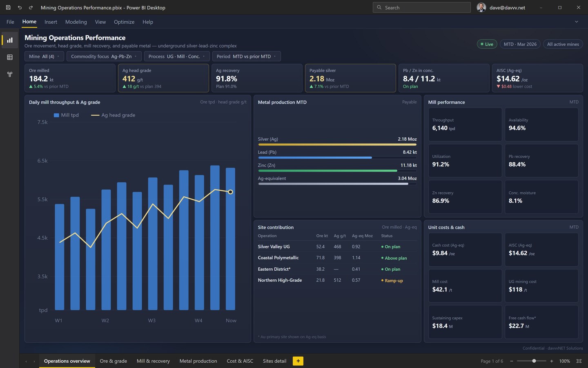The height and width of the screenshot is (368, 588).
Task: Click the Ramp-up status text
Action: [394, 280]
